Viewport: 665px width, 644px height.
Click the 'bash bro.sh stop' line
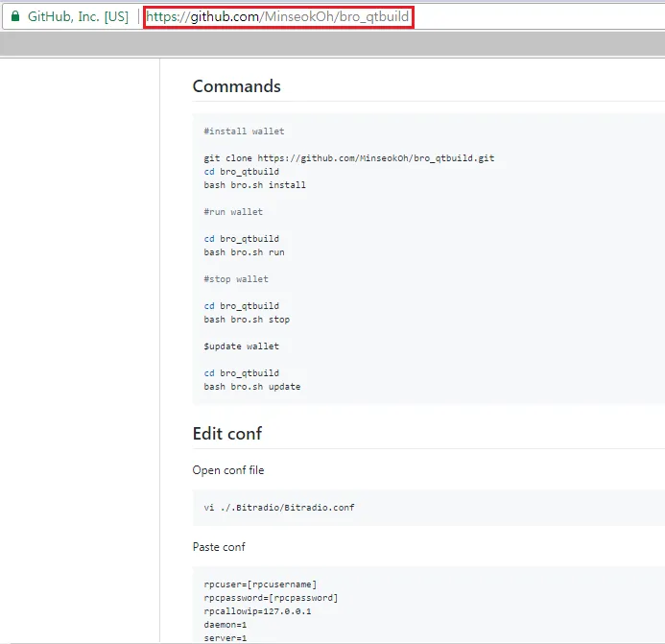point(247,320)
